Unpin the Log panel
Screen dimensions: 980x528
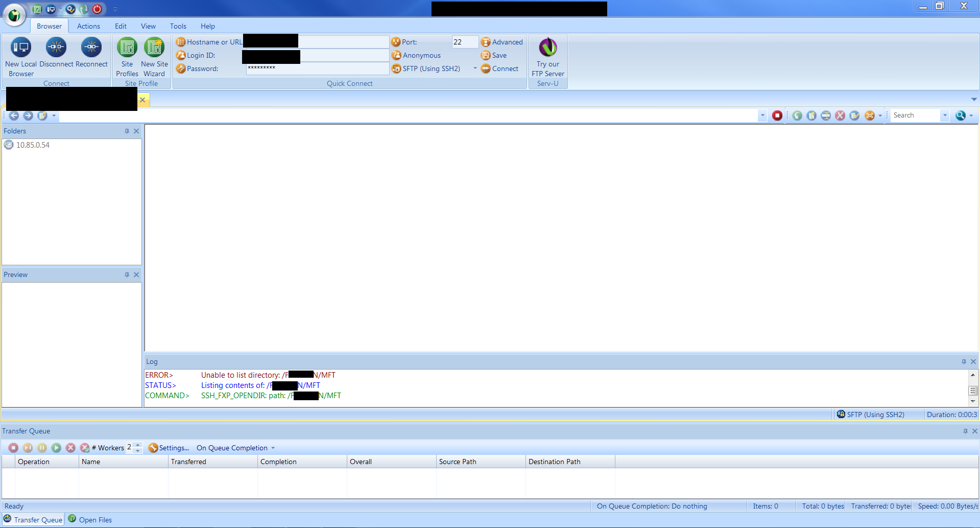(x=964, y=361)
